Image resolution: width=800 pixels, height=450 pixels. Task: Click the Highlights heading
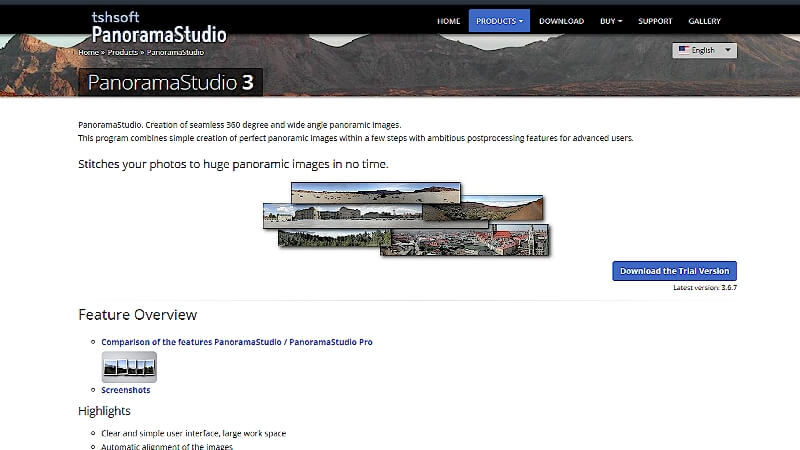coord(104,411)
